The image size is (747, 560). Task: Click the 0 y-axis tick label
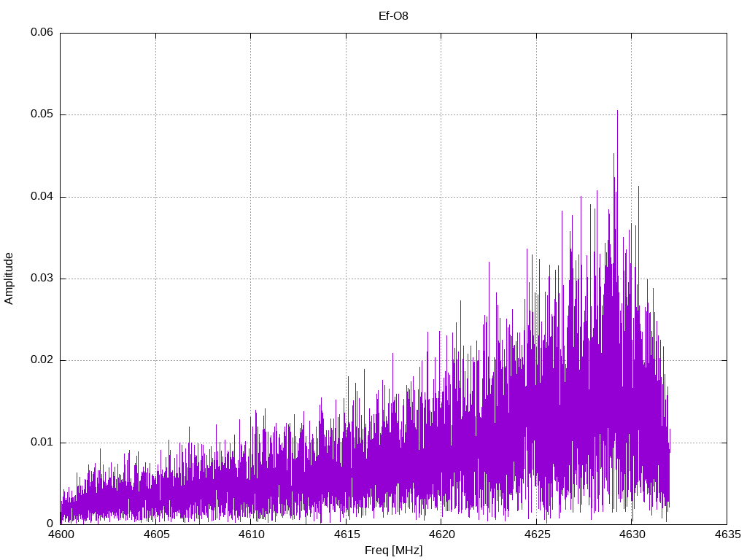coord(50,524)
